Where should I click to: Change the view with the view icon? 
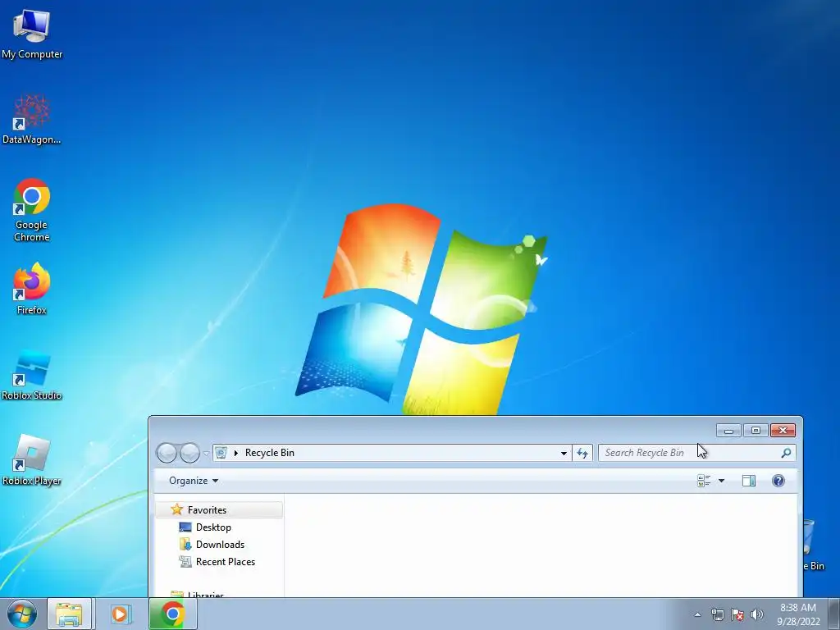pos(704,481)
